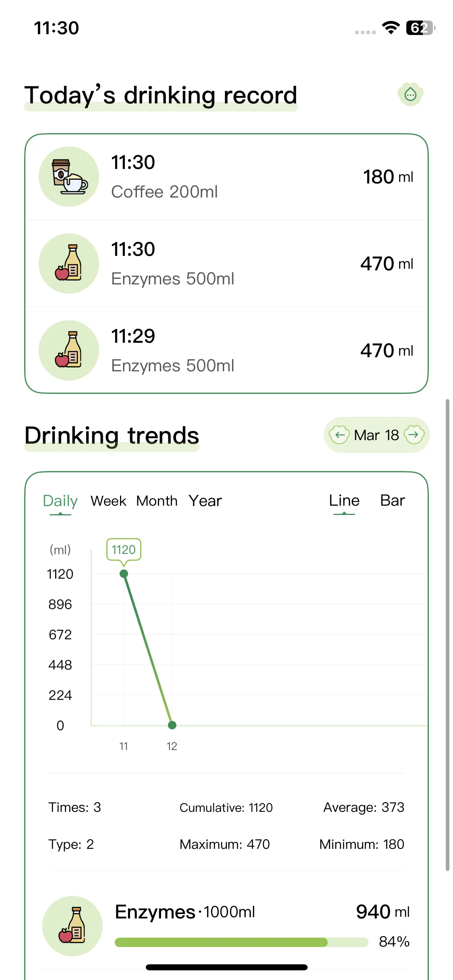This screenshot has width=453, height=980.
Task: Tap the coffee cup icon in the 11:30 record
Action: click(x=69, y=177)
